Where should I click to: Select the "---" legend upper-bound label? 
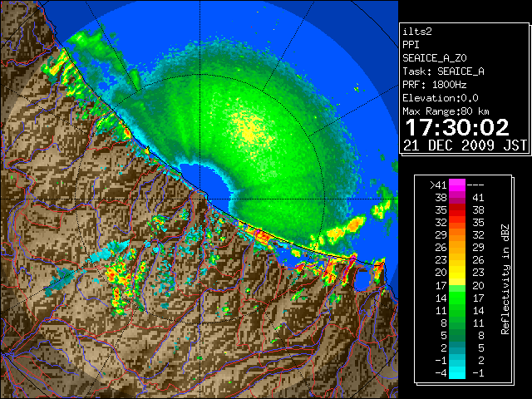[475, 185]
